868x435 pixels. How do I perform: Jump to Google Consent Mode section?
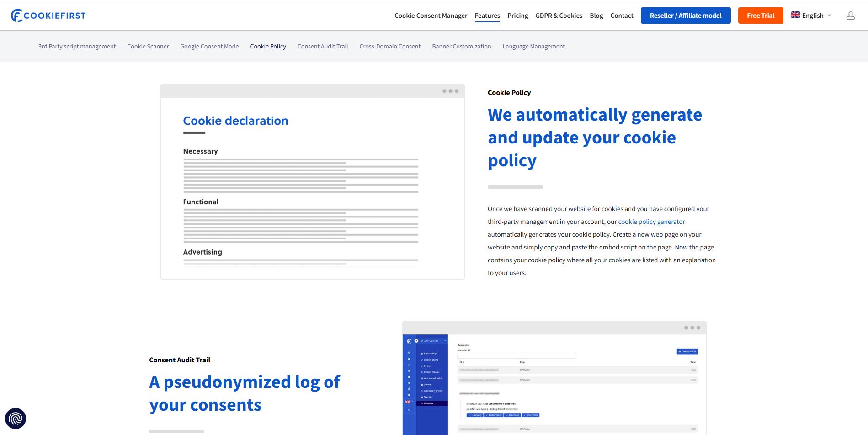pos(209,47)
